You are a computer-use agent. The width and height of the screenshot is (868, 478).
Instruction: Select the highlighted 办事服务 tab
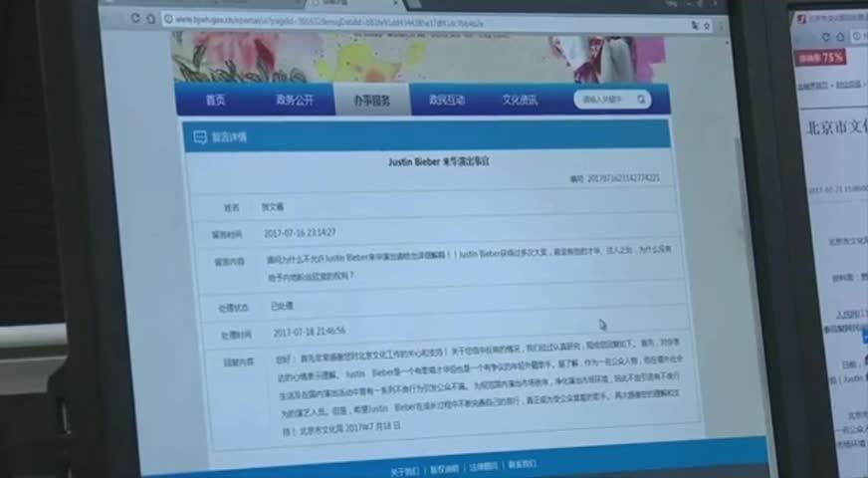[x=372, y=101]
